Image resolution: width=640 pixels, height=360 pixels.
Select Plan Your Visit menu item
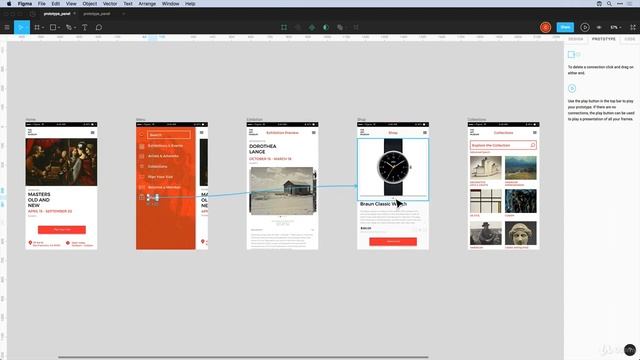pos(160,177)
